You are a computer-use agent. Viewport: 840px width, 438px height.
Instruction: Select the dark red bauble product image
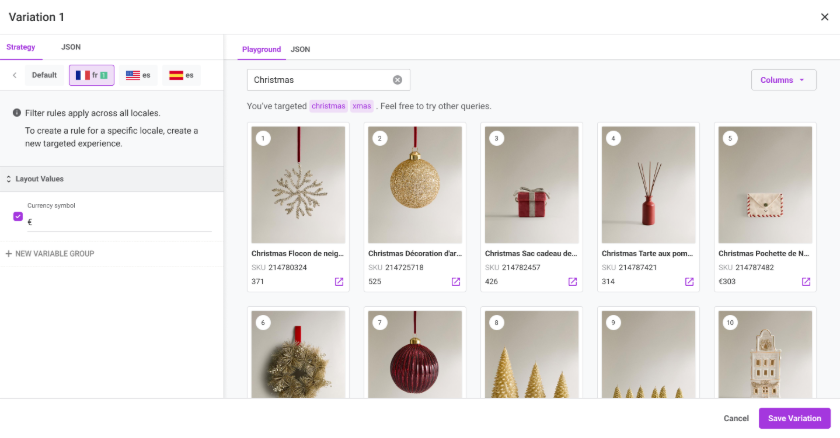click(415, 354)
